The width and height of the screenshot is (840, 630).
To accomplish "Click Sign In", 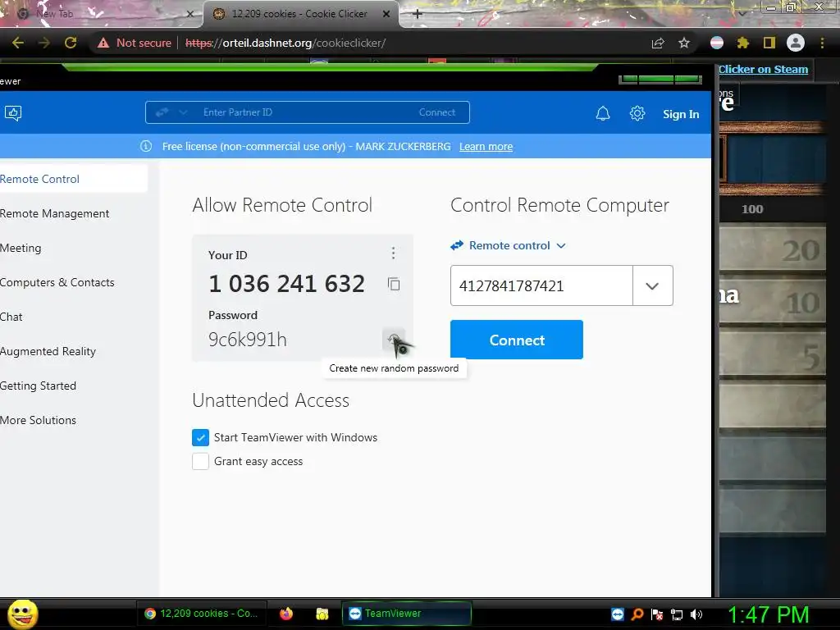I will pyautogui.click(x=681, y=114).
